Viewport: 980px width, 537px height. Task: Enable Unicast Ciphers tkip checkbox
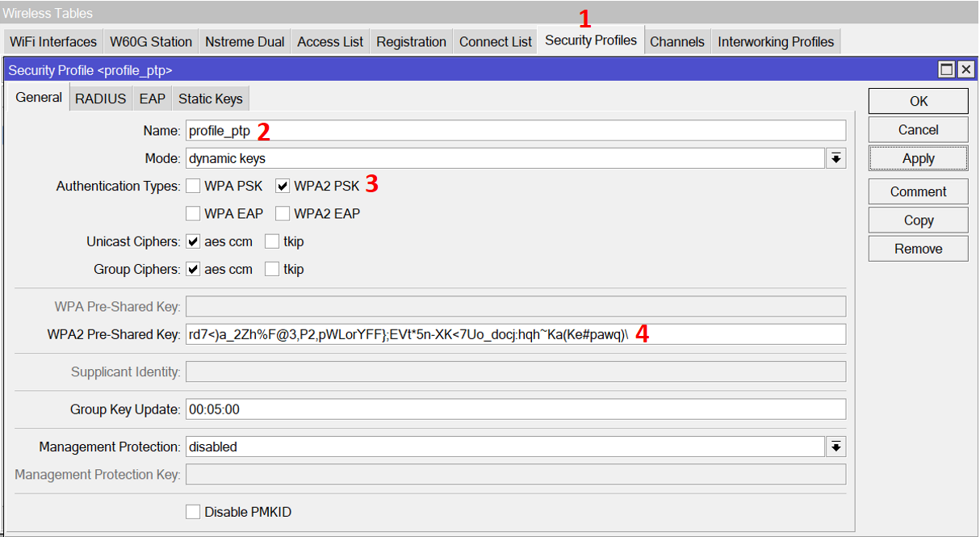(x=272, y=241)
